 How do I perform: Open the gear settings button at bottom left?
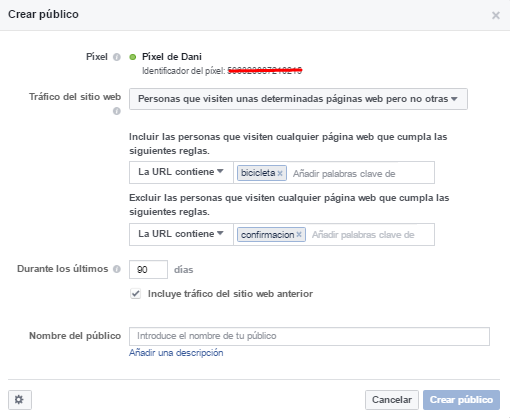tap(20, 400)
